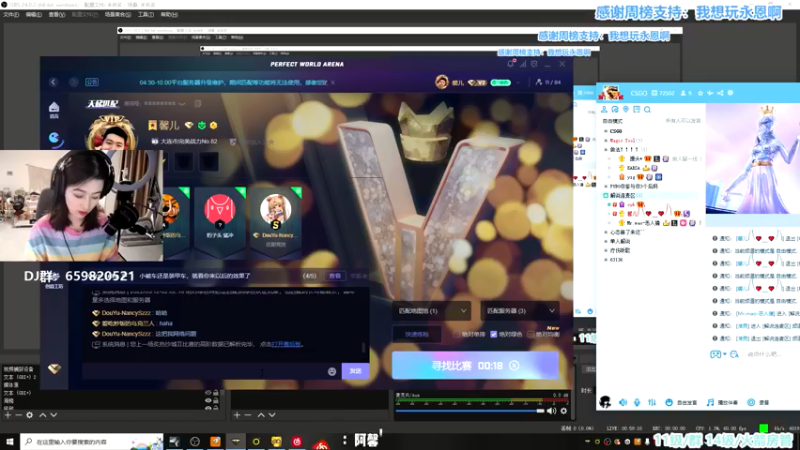Image resolution: width=800 pixels, height=450 pixels.
Task: Cancel match search with the X circle icon
Action: [514, 366]
